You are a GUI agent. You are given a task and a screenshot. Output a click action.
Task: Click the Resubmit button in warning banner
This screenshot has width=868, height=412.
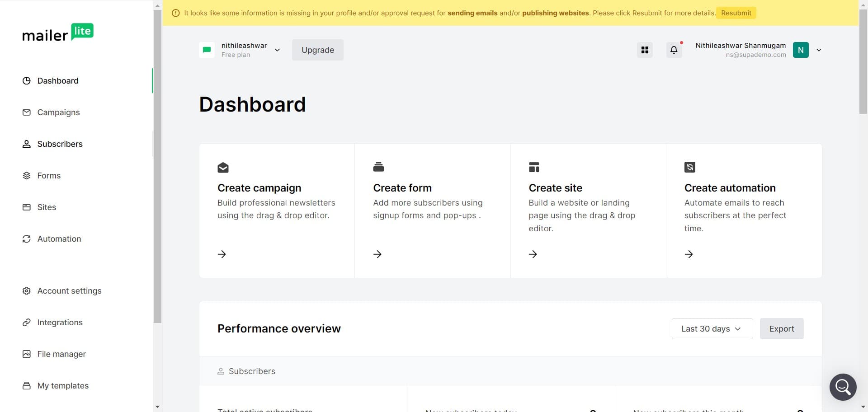(736, 13)
